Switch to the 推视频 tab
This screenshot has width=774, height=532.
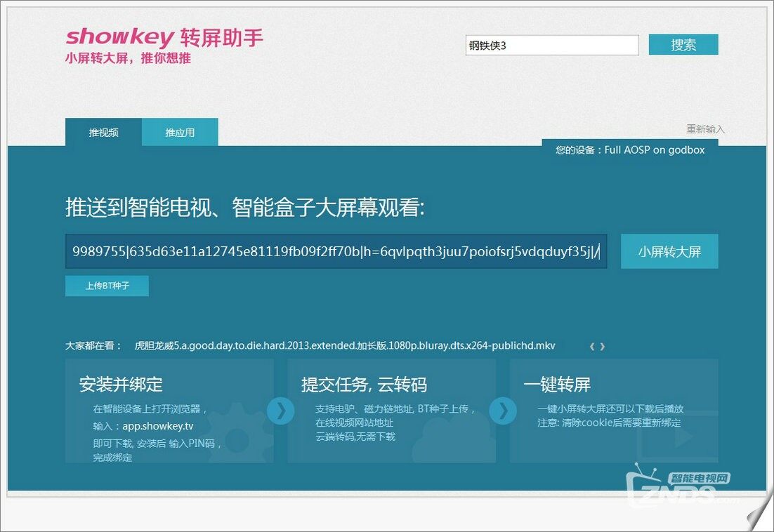point(104,132)
